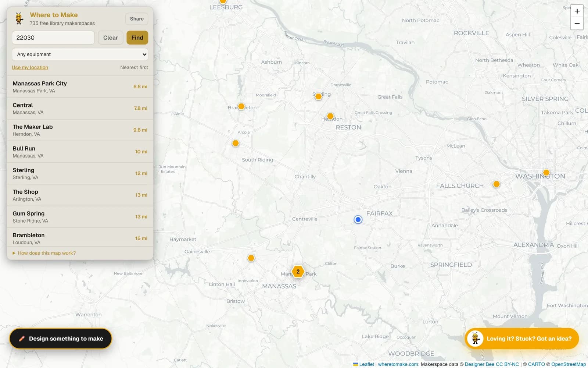Select the Gum Spring result
This screenshot has width=588, height=368.
tap(80, 217)
